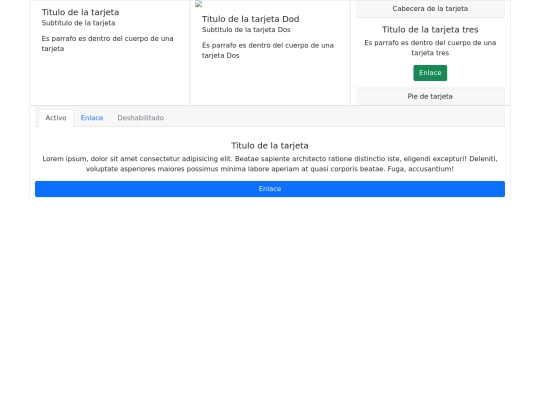The image size is (540, 405).
Task: Click 'Subtitulo de la tarjeta Dos' text
Action: click(x=246, y=30)
